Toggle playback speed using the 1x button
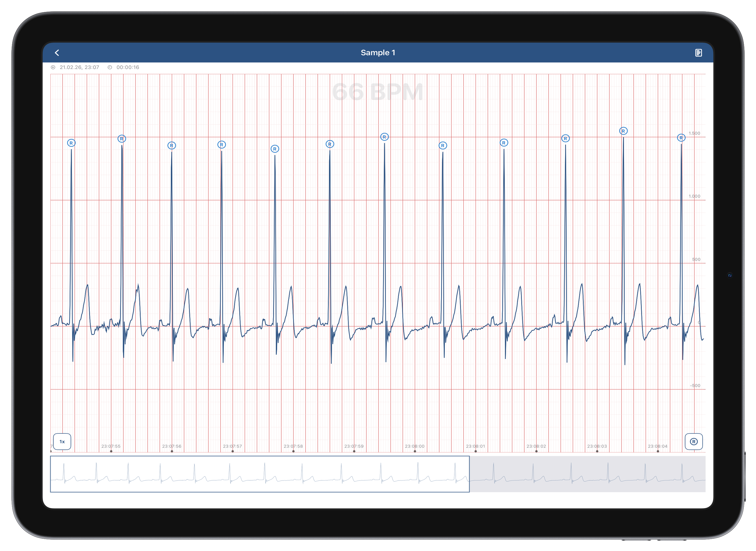 click(x=62, y=441)
